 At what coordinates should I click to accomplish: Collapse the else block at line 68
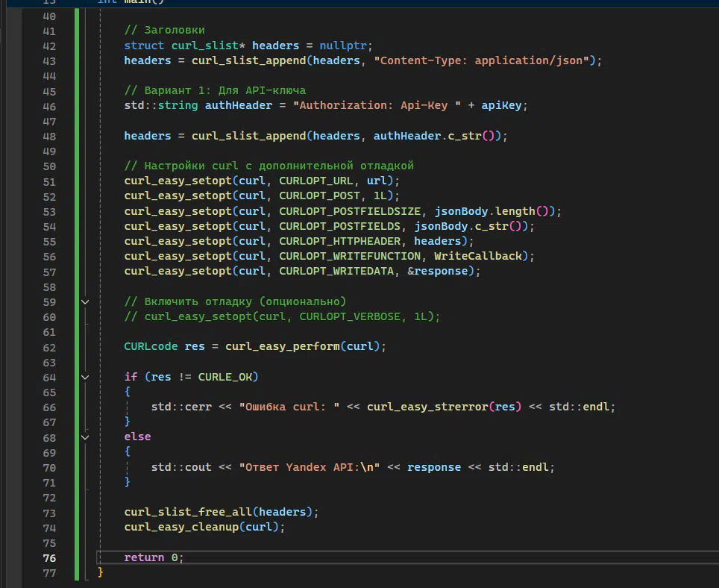click(84, 437)
